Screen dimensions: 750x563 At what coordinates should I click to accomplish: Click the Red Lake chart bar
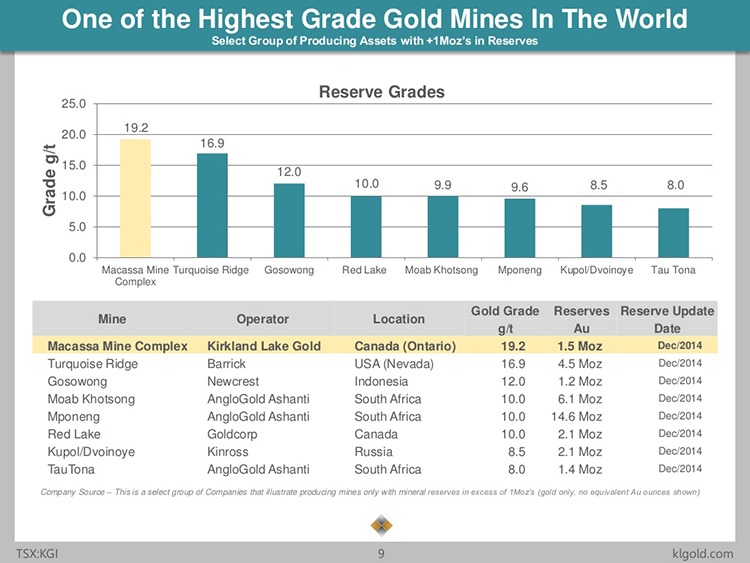pos(366,227)
